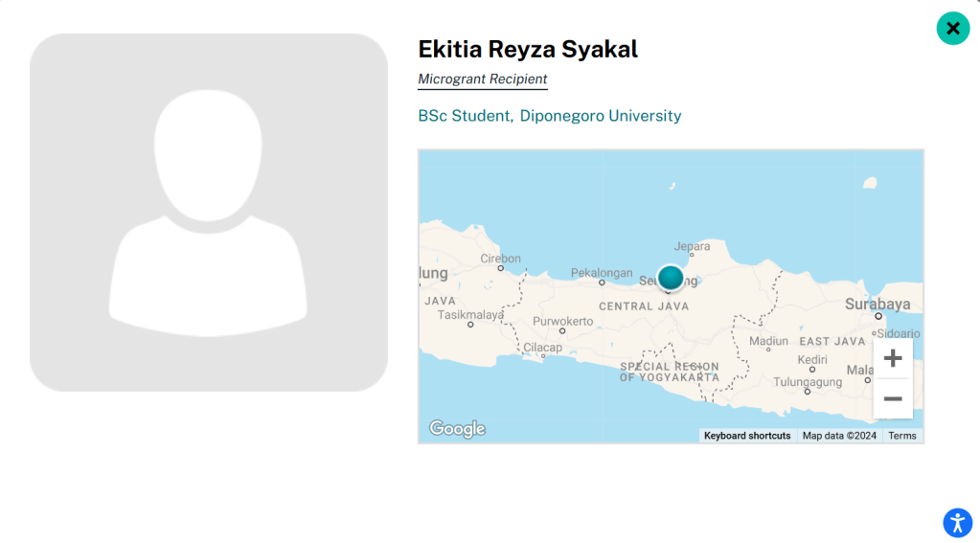Open Keyboard shortcuts for the map
The width and height of the screenshot is (980, 543).
click(x=747, y=436)
